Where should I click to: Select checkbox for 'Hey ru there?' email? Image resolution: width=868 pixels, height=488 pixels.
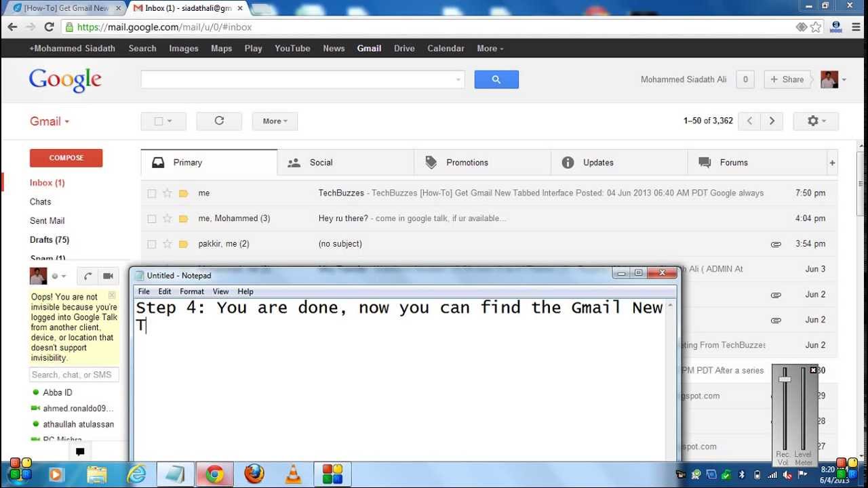(152, 218)
